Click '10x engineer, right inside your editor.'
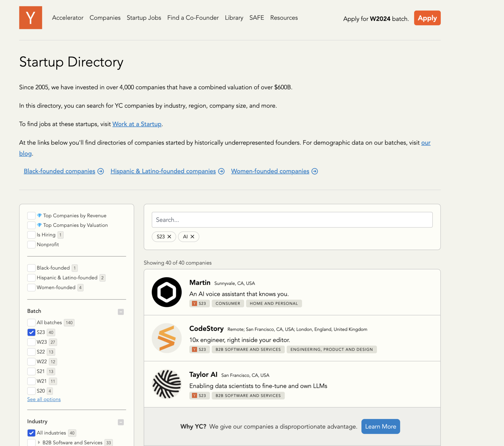Image resolution: width=504 pixels, height=446 pixels. coord(240,340)
